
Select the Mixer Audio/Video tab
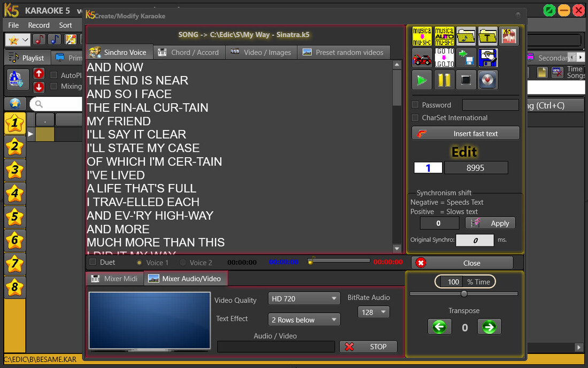click(185, 278)
